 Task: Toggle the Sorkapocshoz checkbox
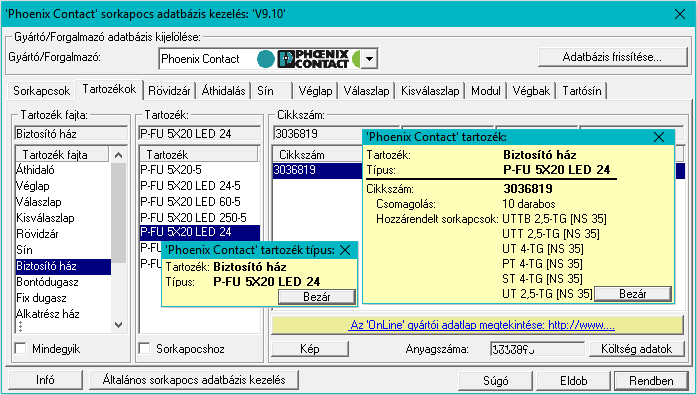pos(144,348)
